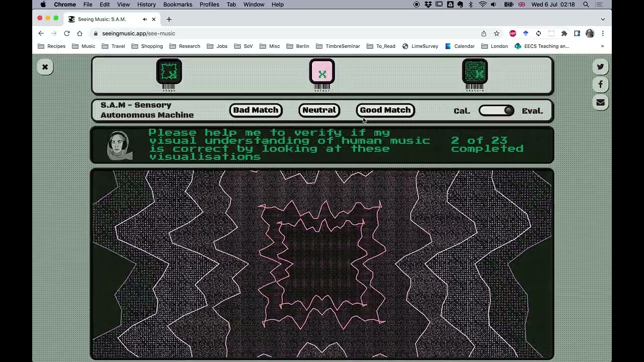Close the S.A.M panel with X
The width and height of the screenshot is (644, 362).
(45, 67)
